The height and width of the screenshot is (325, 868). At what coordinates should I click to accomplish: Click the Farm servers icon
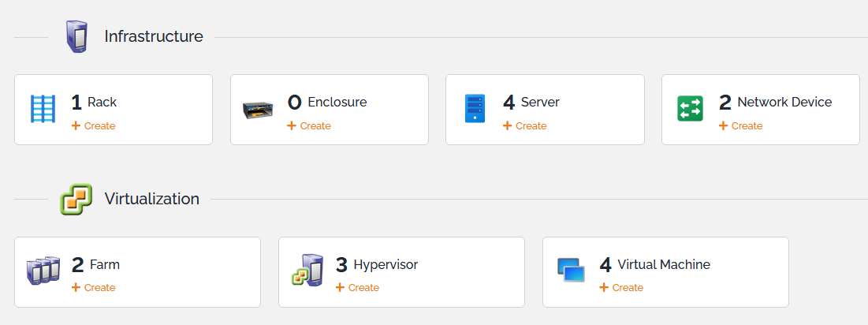point(43,271)
